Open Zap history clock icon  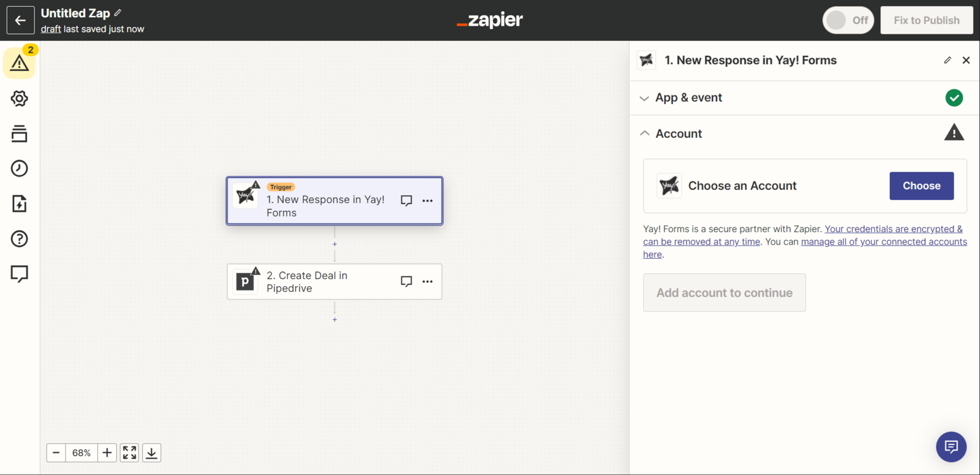coord(19,169)
